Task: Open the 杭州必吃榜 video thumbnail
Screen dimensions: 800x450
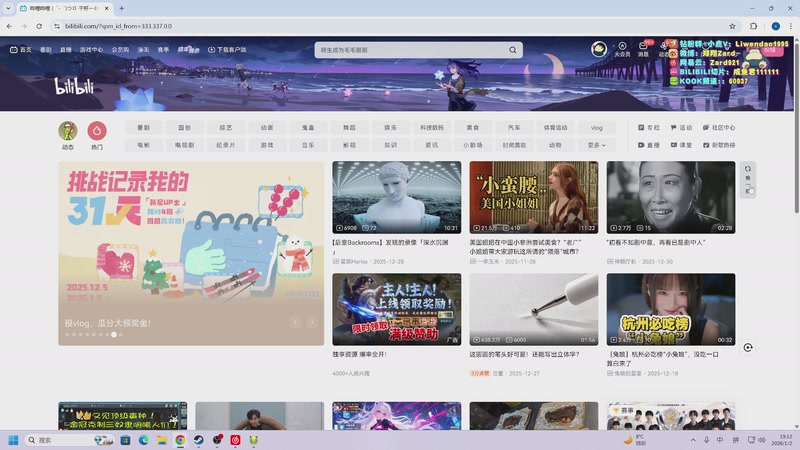Action: pos(671,309)
